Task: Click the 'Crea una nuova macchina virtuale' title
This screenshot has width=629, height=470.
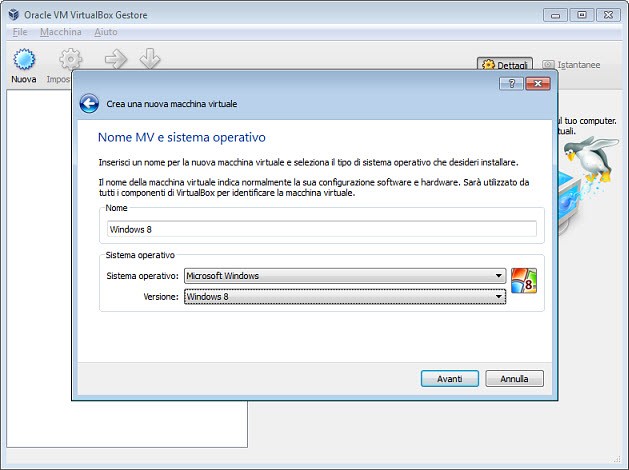Action: (x=172, y=104)
